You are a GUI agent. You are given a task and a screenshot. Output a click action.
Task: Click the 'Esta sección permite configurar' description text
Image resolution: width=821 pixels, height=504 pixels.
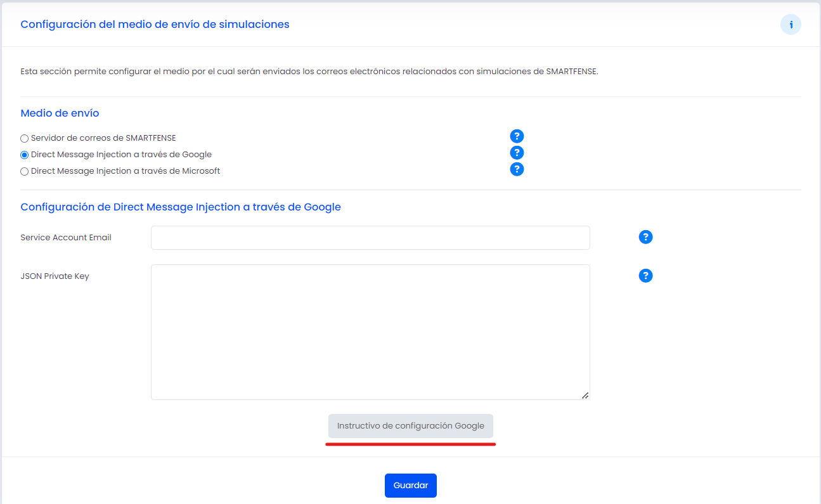309,72
